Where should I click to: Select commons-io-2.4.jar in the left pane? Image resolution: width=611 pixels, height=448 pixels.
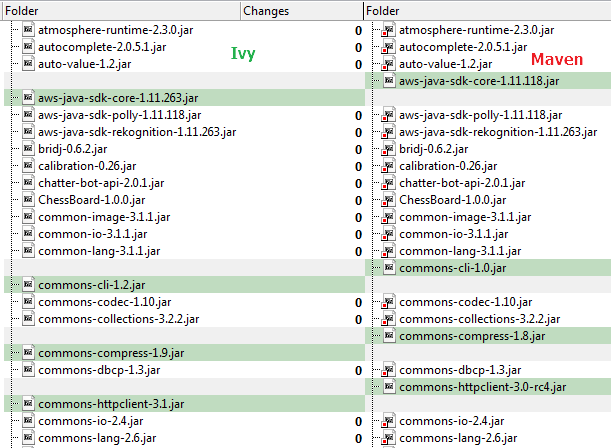point(90,421)
